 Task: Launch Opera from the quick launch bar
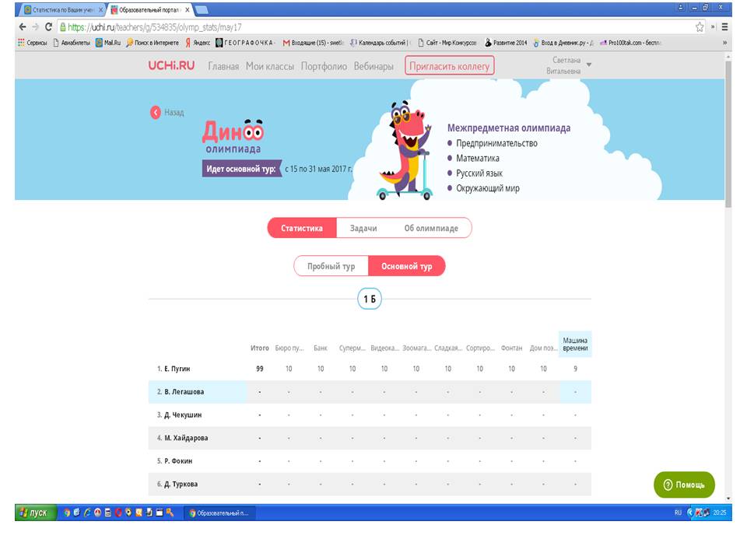click(117, 513)
